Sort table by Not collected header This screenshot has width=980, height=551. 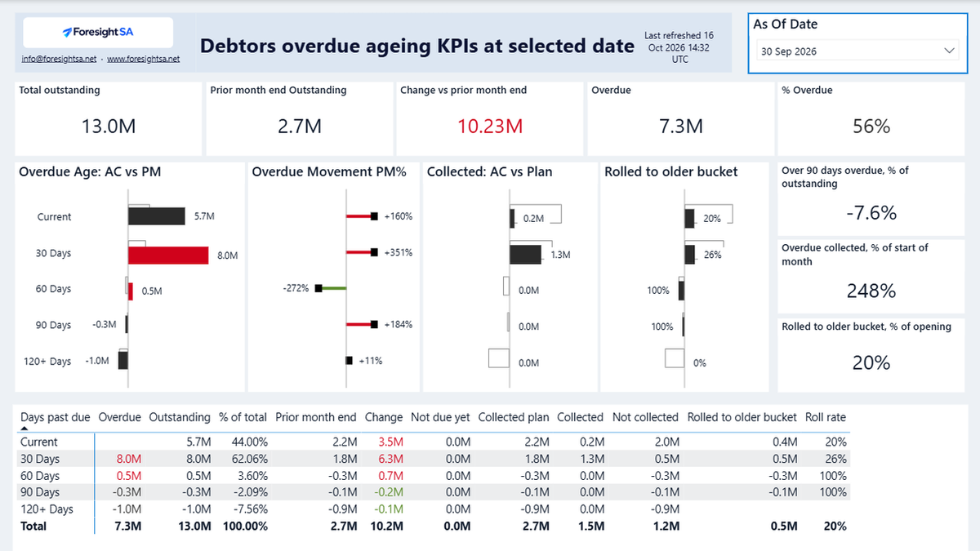pos(645,417)
